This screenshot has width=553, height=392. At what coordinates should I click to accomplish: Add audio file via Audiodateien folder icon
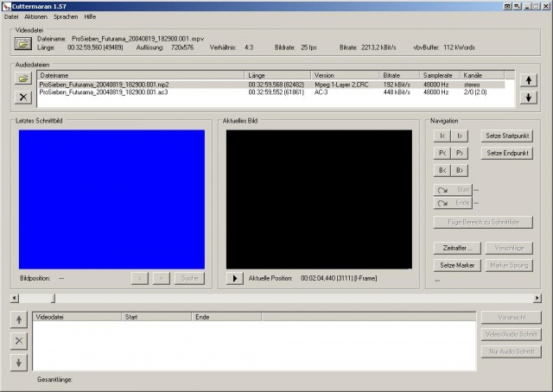23,79
